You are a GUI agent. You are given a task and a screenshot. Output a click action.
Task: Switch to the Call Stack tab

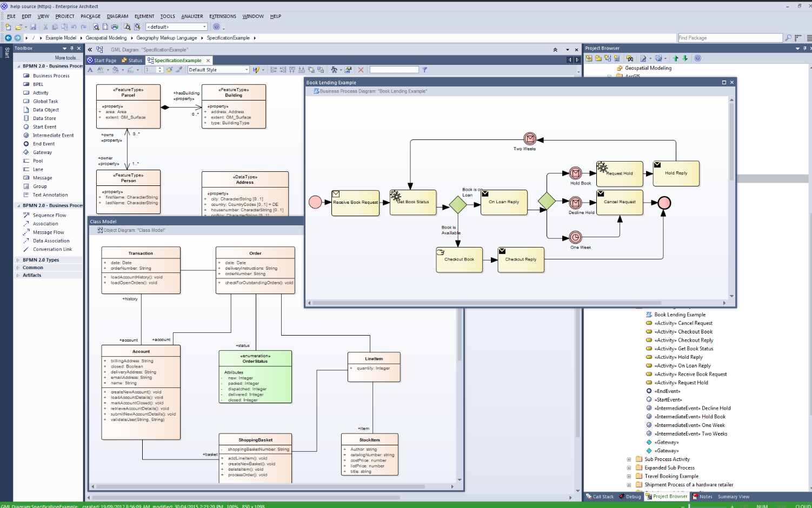pyautogui.click(x=600, y=497)
